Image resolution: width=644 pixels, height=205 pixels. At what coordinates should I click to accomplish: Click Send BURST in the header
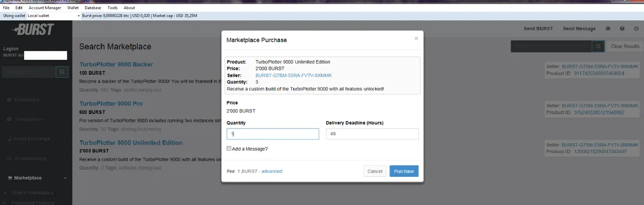[x=538, y=29]
